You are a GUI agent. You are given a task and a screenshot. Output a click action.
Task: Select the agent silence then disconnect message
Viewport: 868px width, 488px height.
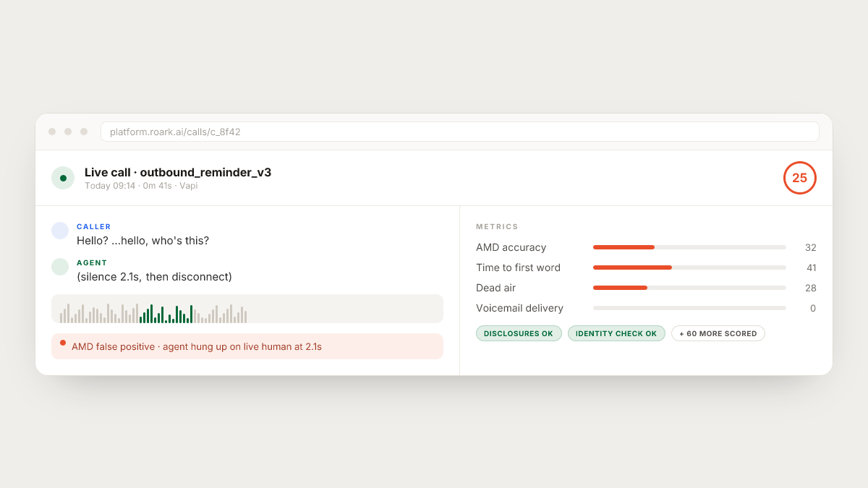click(154, 277)
